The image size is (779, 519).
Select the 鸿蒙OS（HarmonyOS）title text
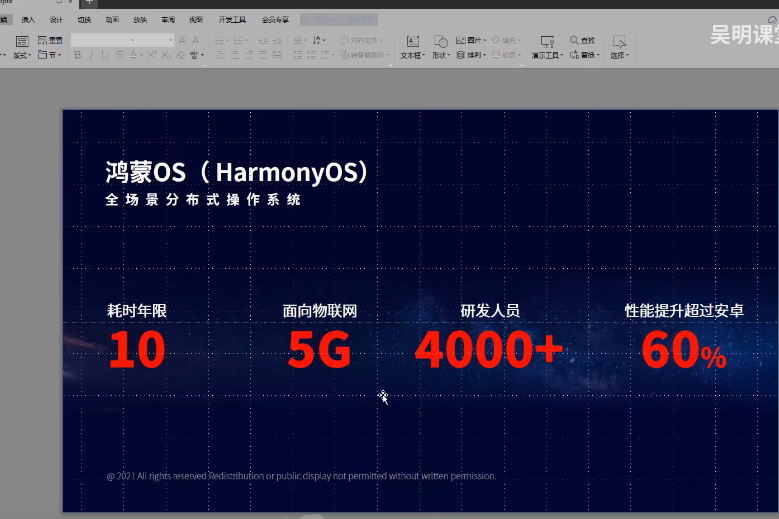tap(236, 172)
